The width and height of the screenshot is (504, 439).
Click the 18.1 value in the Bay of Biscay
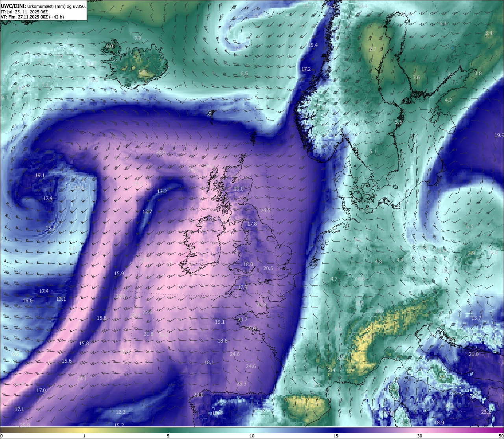tap(209, 363)
